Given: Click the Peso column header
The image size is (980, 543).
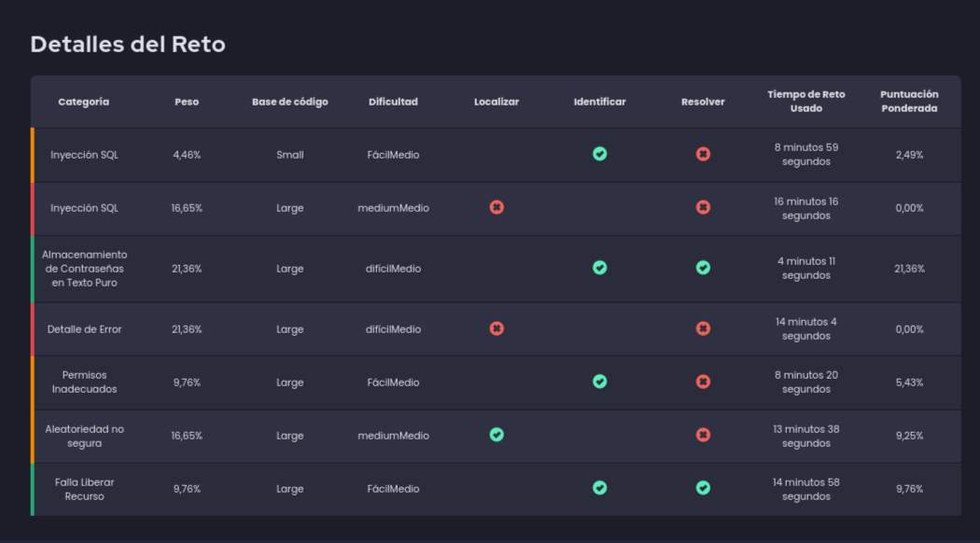Looking at the screenshot, I should click(187, 102).
